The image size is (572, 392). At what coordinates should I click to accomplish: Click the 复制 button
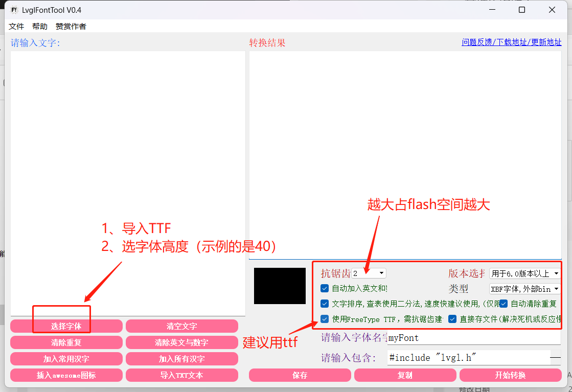point(405,375)
